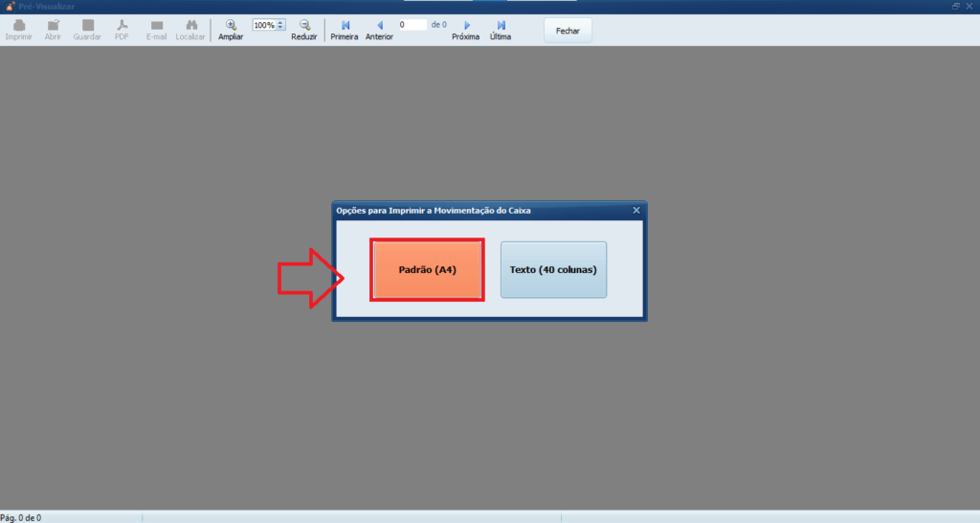
Task: Send report using E-mail icon
Action: pos(157,26)
